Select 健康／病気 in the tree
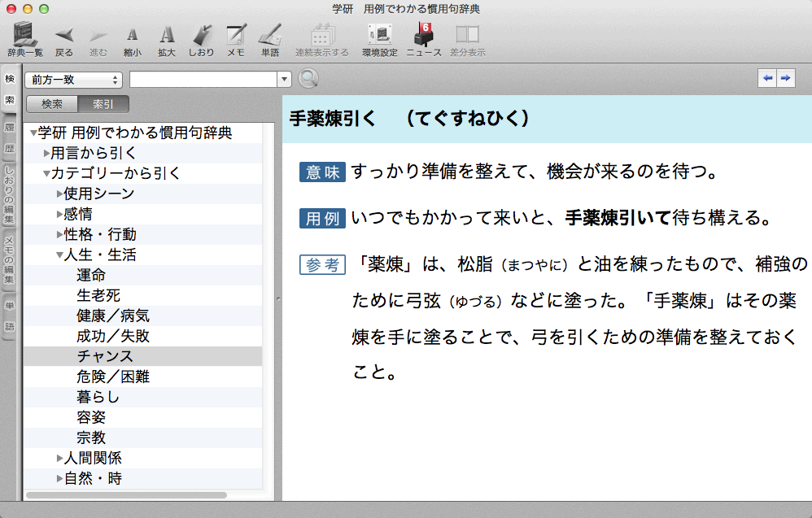The width and height of the screenshot is (812, 518). 113,316
